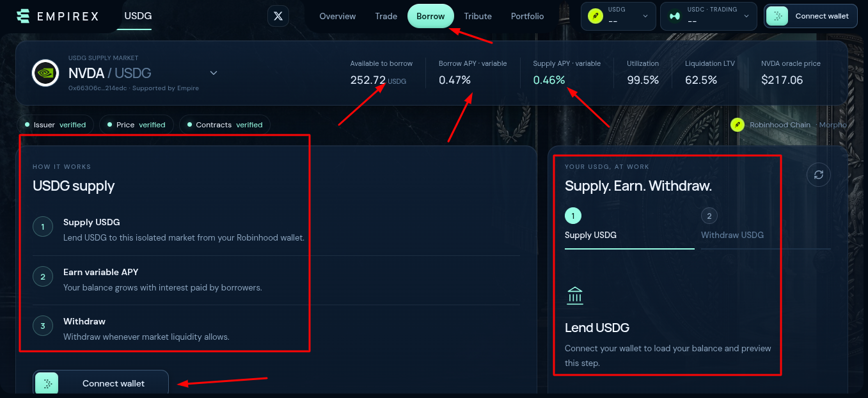
Task: Click the Price verified badge
Action: click(x=136, y=125)
